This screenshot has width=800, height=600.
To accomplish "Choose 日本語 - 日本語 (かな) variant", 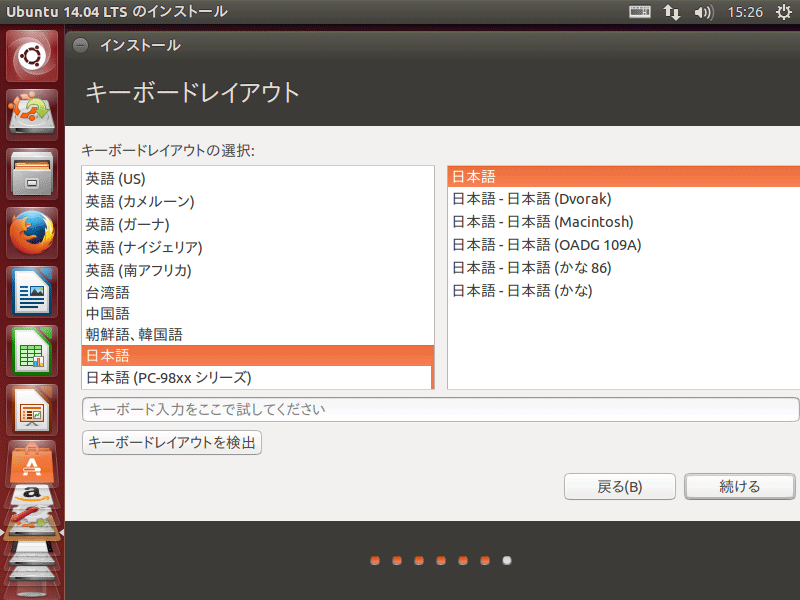I will (x=624, y=291).
